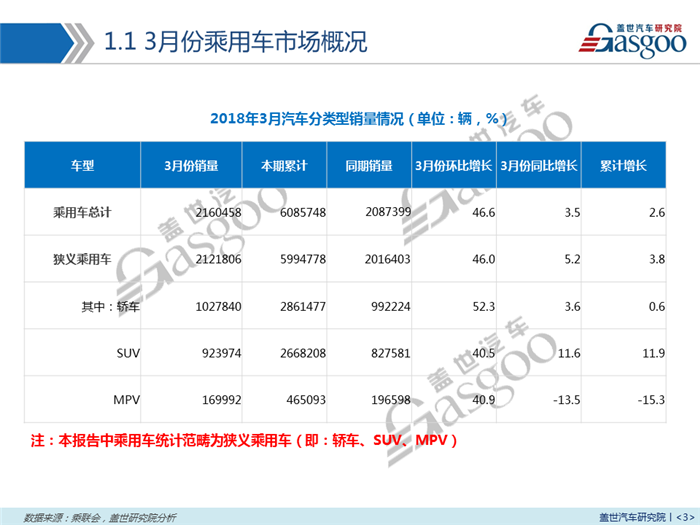Click the Gasgoo logo in the header
Image resolution: width=700 pixels, height=525 pixels.
click(x=633, y=41)
